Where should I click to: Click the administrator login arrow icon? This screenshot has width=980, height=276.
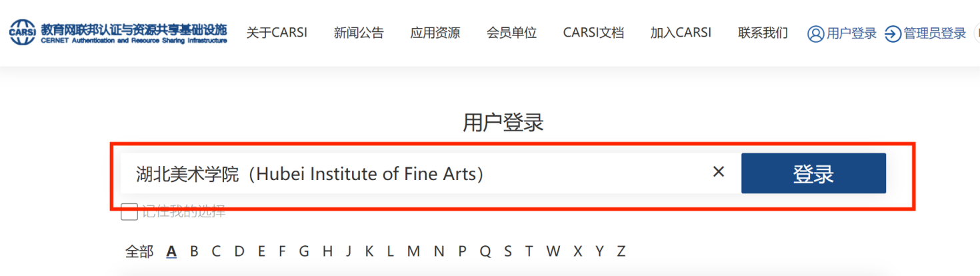pos(893,33)
